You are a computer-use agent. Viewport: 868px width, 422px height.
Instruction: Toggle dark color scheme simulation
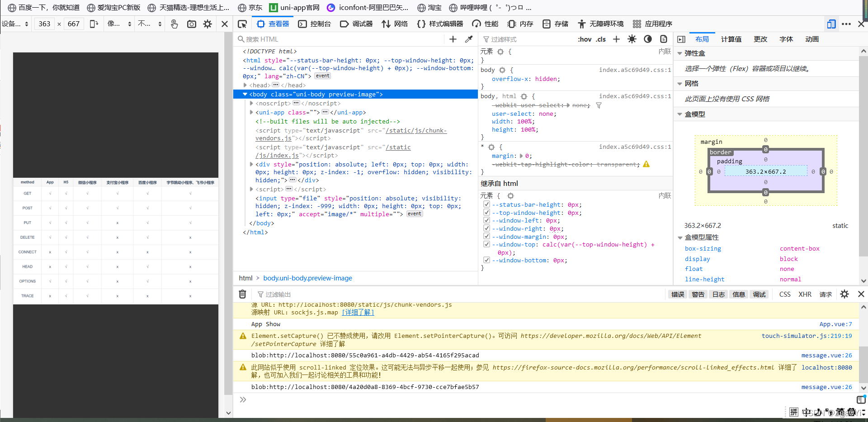pyautogui.click(x=648, y=39)
